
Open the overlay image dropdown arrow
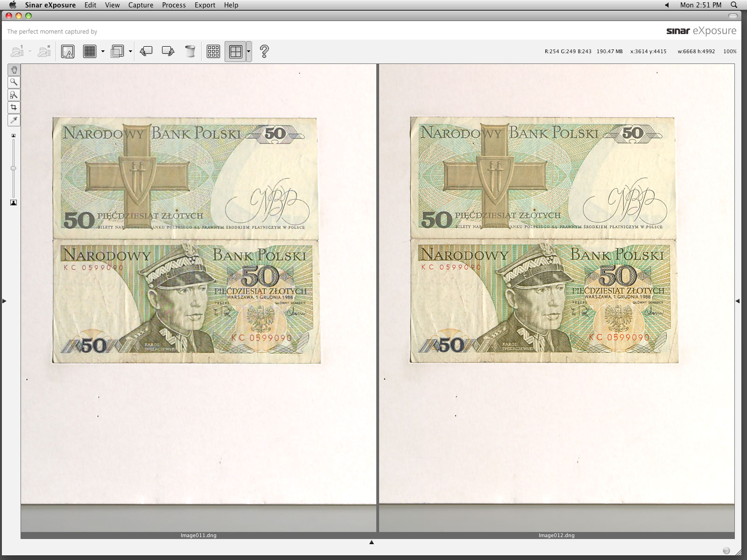(130, 51)
